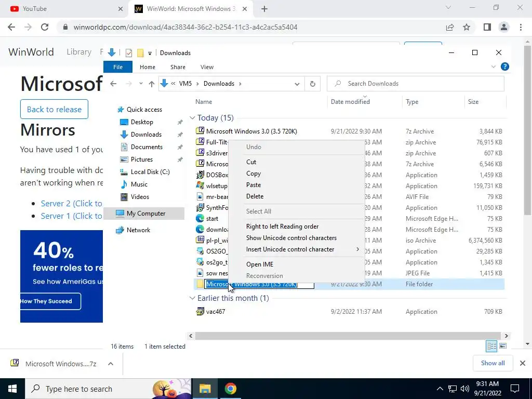Image resolution: width=532 pixels, height=399 pixels.
Task: Click the Search Downloads input field
Action: click(x=415, y=84)
